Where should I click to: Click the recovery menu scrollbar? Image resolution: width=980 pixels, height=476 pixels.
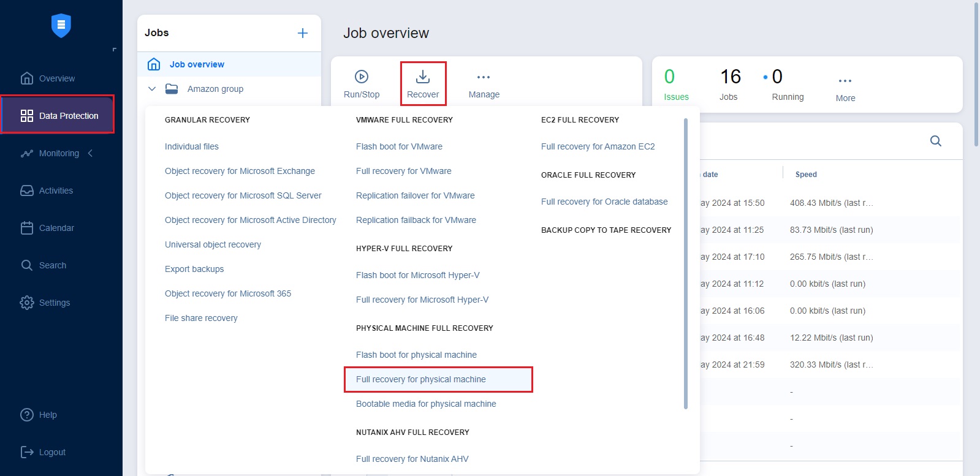click(x=686, y=263)
